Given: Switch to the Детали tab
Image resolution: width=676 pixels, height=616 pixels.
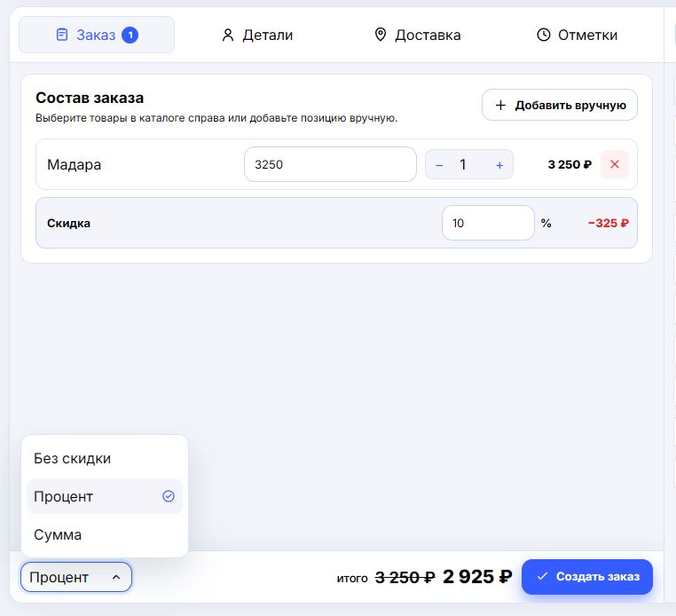Looking at the screenshot, I should [x=257, y=35].
